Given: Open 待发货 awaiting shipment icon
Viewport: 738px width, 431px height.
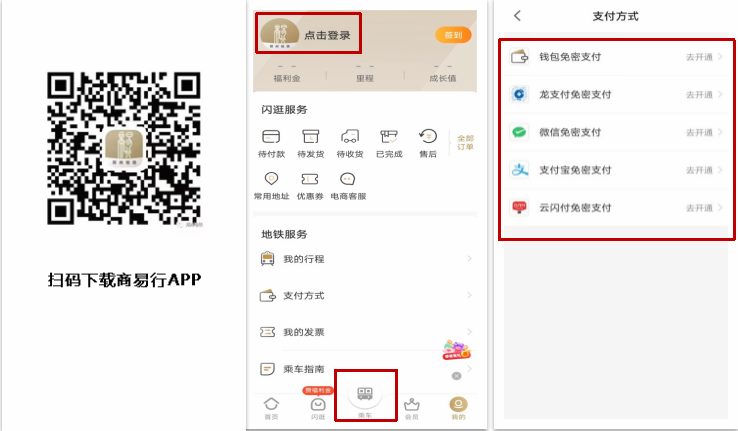Looking at the screenshot, I should point(311,136).
